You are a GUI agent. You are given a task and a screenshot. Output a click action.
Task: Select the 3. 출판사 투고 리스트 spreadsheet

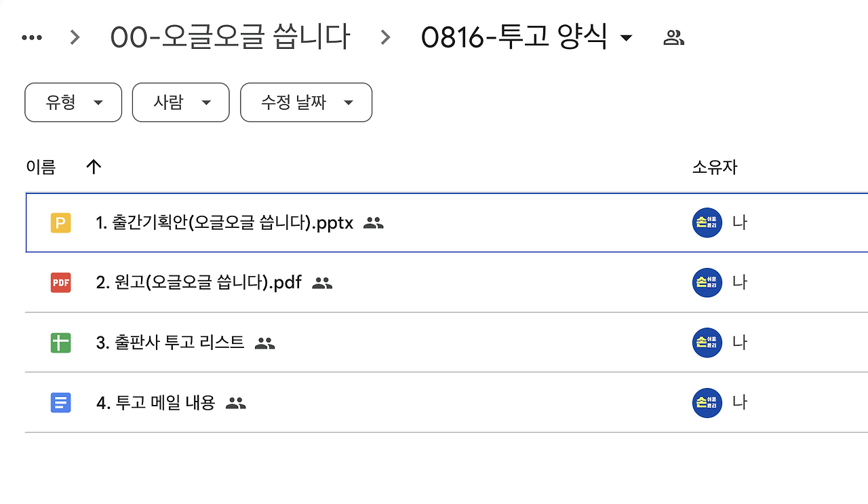pos(170,343)
